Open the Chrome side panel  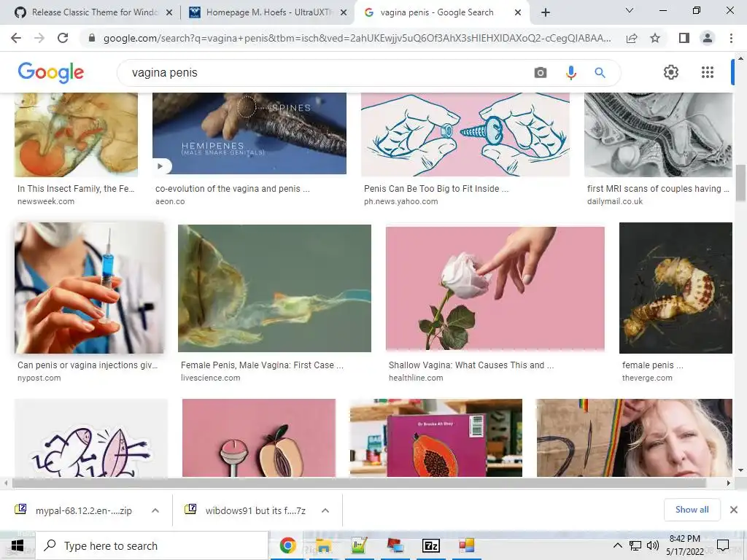click(684, 38)
